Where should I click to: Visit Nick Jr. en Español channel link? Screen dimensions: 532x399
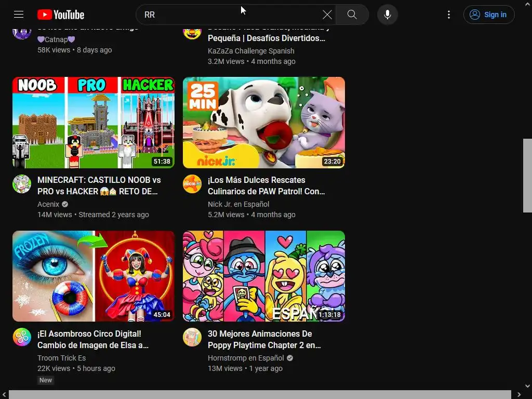coord(238,204)
